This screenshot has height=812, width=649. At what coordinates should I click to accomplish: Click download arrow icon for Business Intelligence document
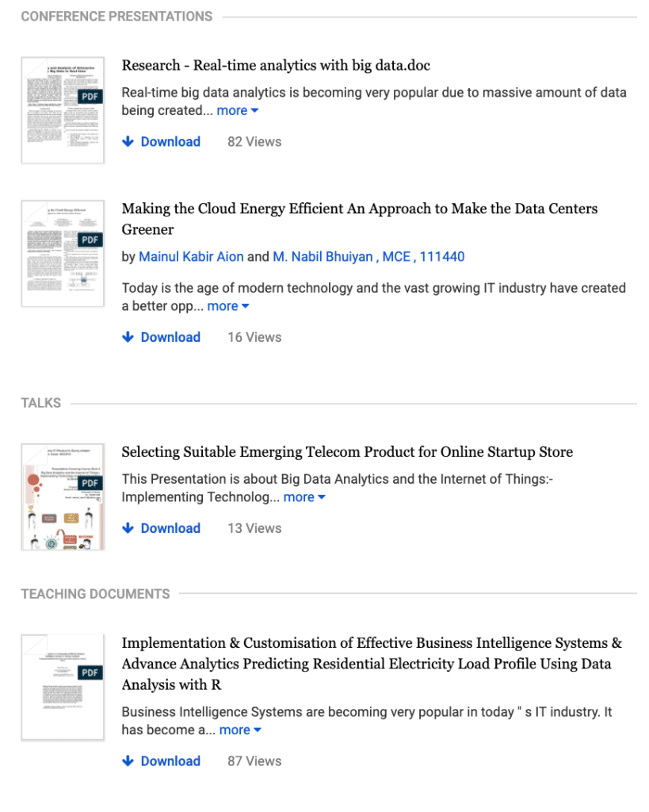point(128,761)
